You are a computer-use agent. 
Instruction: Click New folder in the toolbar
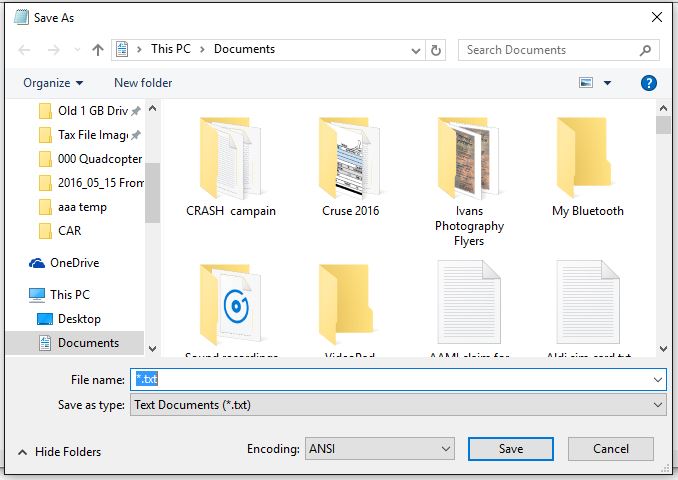(x=143, y=83)
